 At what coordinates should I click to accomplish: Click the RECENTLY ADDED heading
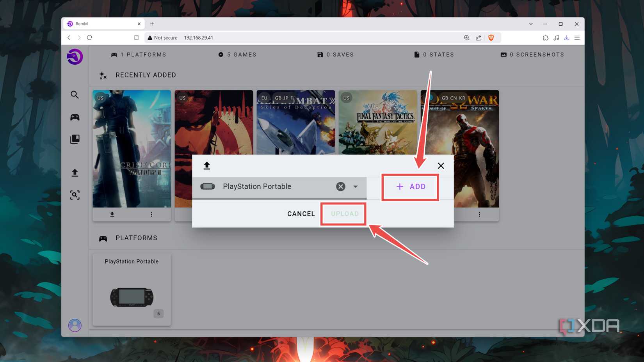pyautogui.click(x=146, y=75)
